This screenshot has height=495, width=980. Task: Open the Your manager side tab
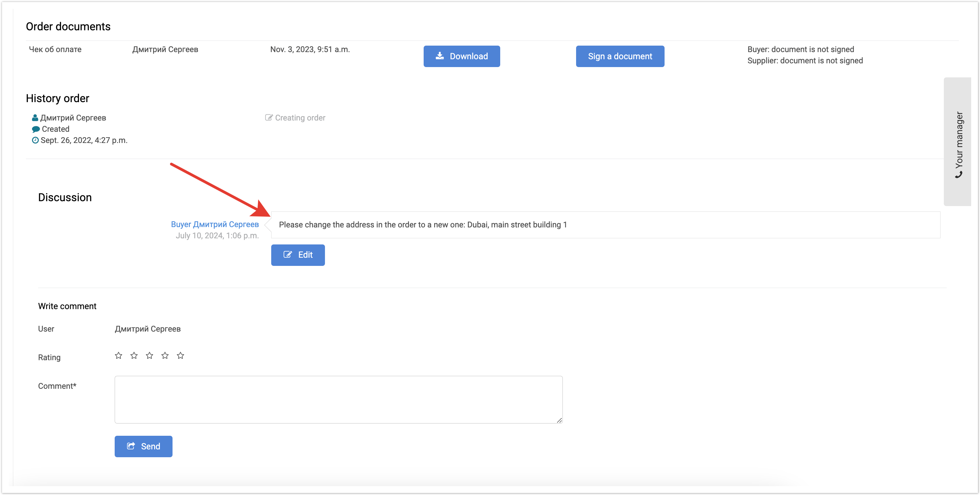pyautogui.click(x=958, y=142)
